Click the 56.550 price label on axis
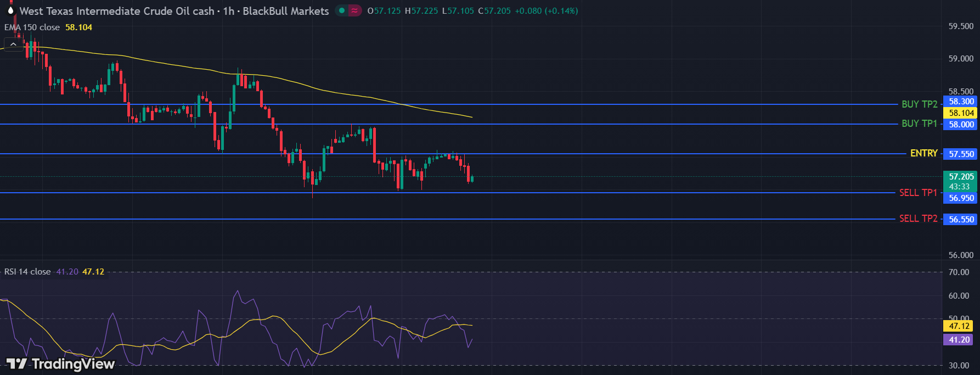Viewport: 980px width, 375px height. coord(961,220)
